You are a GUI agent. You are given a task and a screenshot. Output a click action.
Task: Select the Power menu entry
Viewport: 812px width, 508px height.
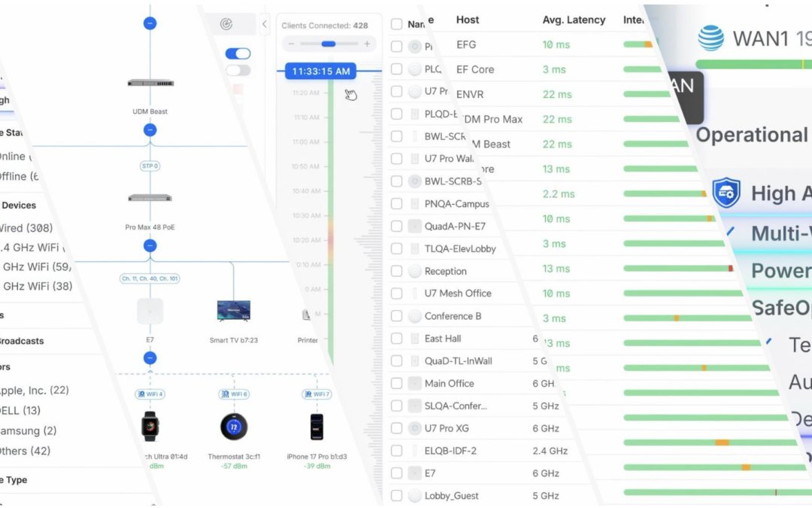[781, 271]
